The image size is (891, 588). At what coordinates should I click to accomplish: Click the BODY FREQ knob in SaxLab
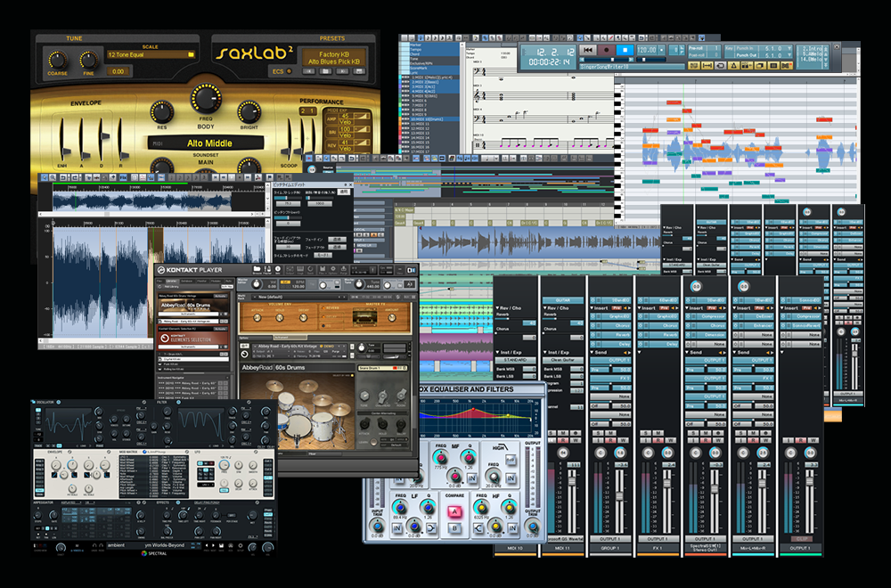pos(206,98)
